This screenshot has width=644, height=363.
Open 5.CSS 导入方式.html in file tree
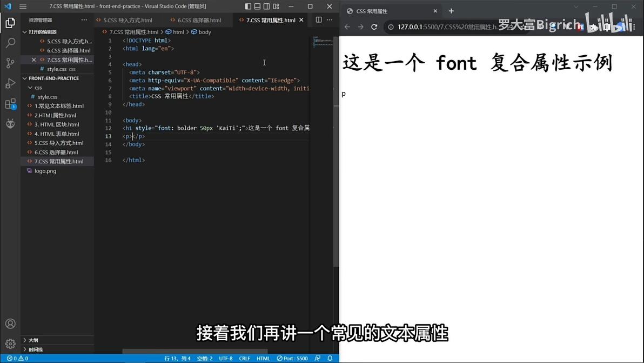(59, 143)
